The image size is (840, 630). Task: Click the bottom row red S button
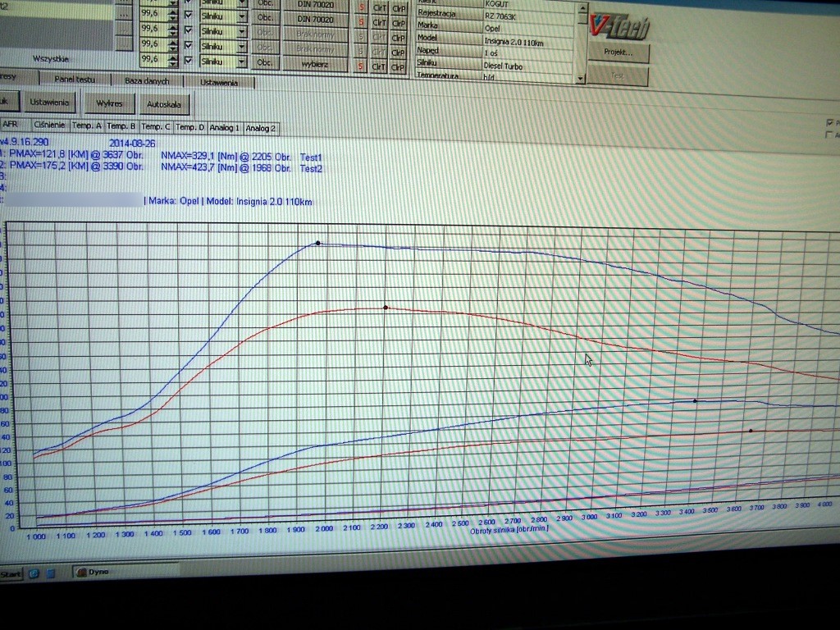(x=362, y=65)
